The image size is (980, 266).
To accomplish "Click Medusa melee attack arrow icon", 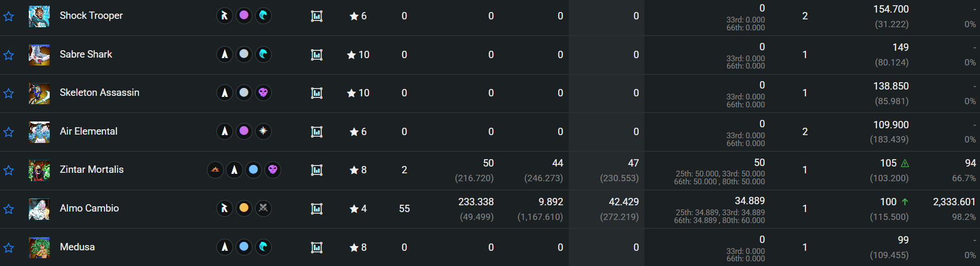I will pos(225,247).
